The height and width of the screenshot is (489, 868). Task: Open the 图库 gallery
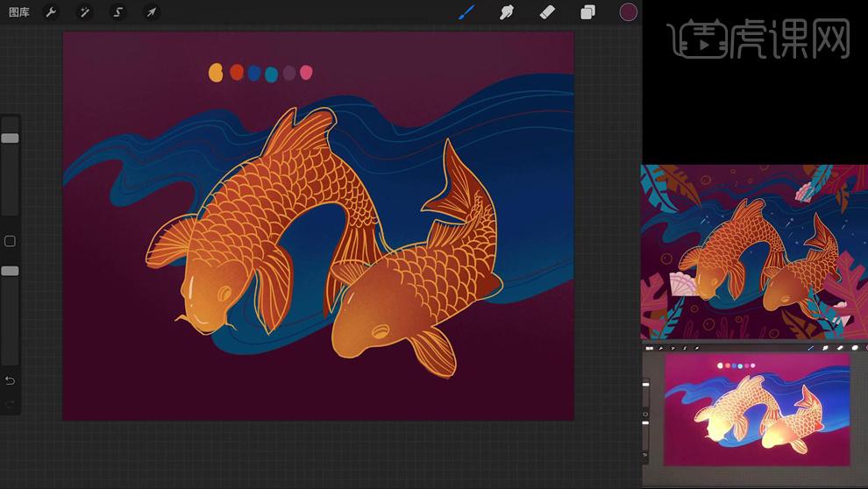[x=19, y=12]
